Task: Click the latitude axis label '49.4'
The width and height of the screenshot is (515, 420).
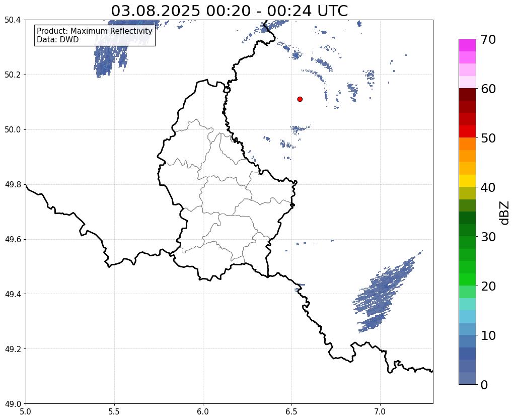Action: (x=13, y=294)
